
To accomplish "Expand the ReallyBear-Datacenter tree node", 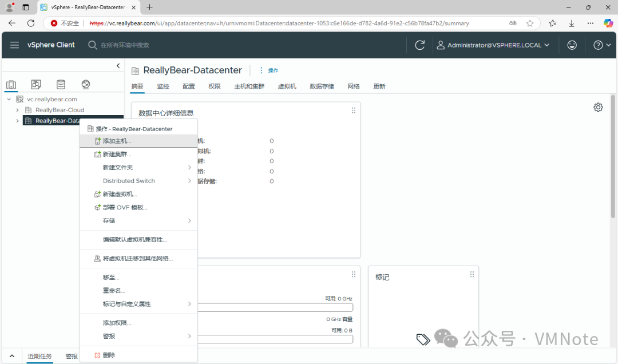I will [17, 121].
